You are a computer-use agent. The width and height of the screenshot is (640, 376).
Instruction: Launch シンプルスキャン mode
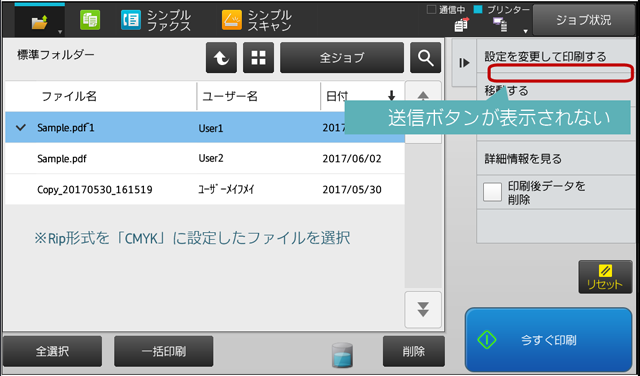click(x=257, y=20)
